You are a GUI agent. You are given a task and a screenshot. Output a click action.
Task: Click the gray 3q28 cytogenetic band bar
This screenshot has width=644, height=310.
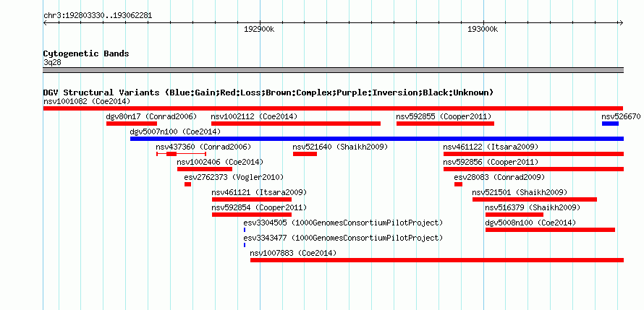(333, 69)
